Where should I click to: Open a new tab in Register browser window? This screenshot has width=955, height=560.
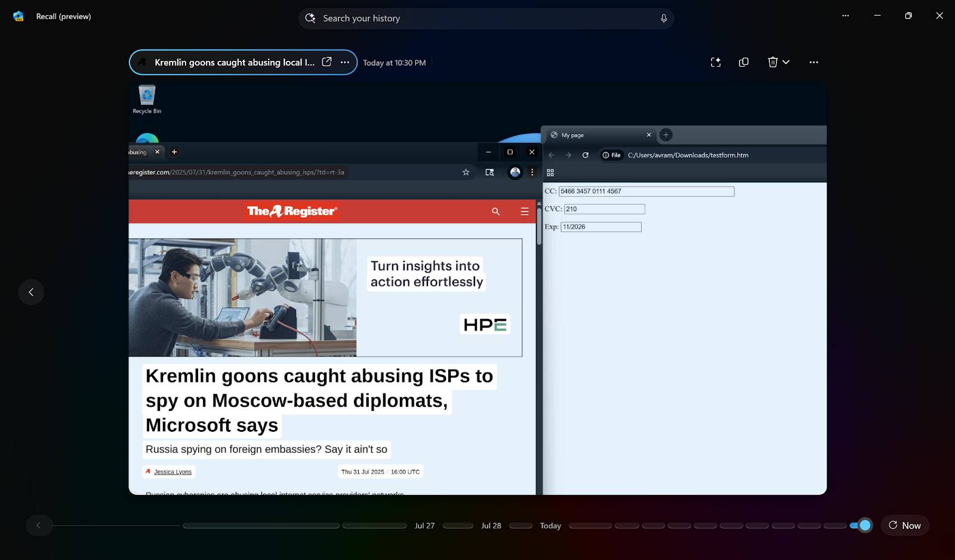tap(174, 152)
